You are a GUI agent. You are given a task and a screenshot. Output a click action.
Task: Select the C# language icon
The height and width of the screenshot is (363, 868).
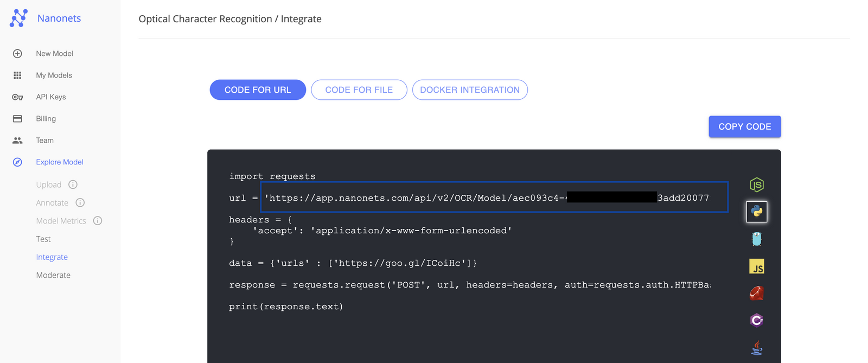click(x=756, y=320)
